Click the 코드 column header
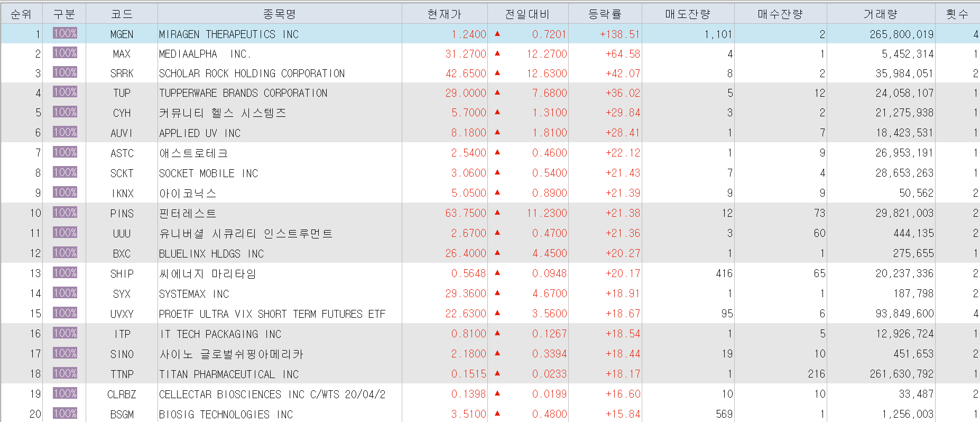Image resolution: width=980 pixels, height=422 pixels. (122, 14)
